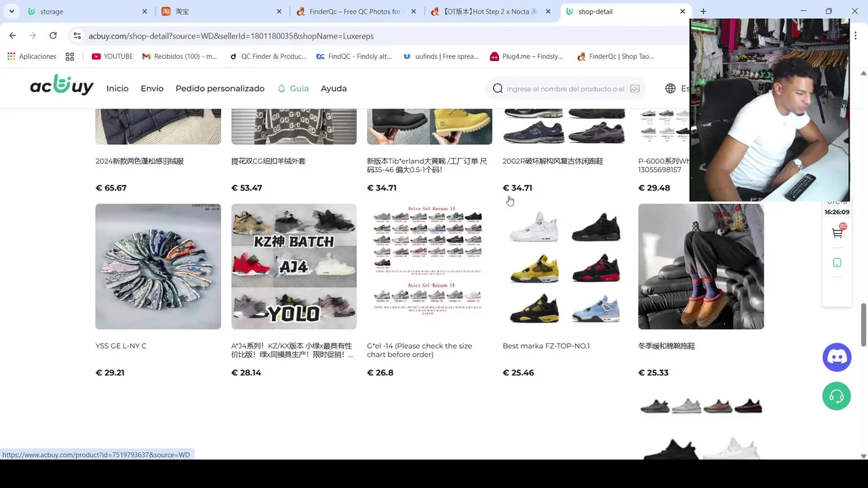Screen dimensions: 868x488
Task: Open the Aplicaciones bookmarks grid icon
Action: click(x=11, y=56)
